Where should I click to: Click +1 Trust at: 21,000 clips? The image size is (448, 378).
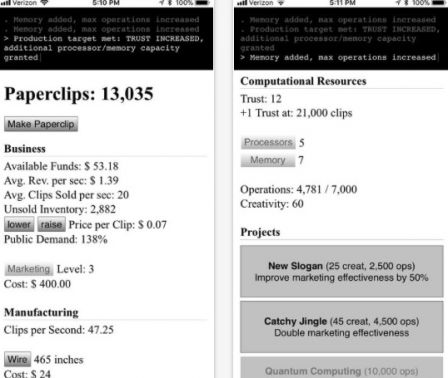click(296, 113)
